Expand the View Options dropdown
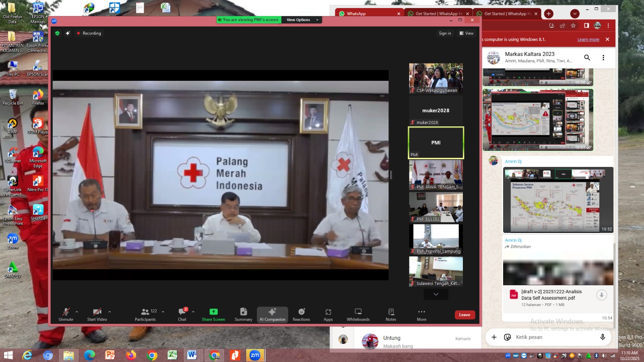Screen dimensions: 644x362 (x=302, y=20)
